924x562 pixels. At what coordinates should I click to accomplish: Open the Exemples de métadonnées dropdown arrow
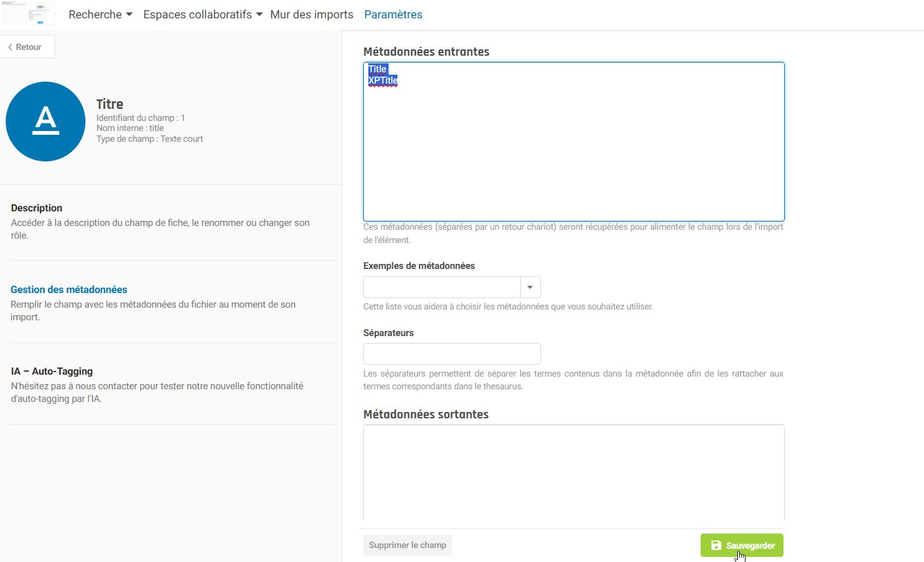point(530,287)
